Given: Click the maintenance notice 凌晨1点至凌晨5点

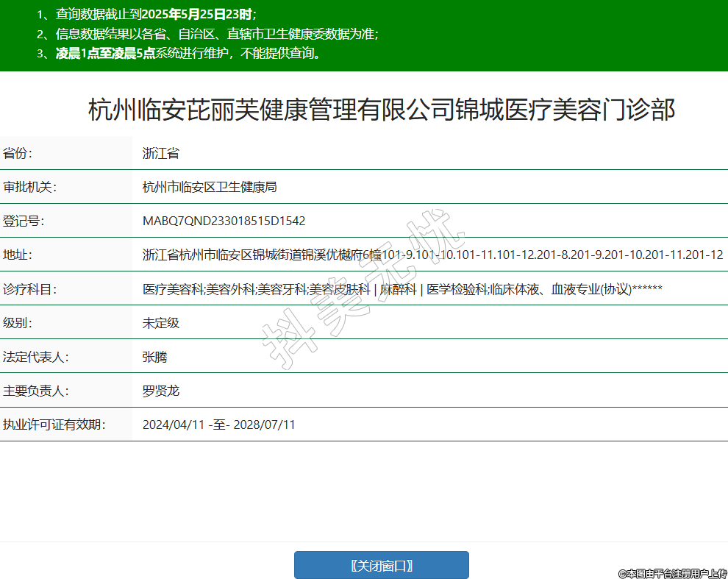Looking at the screenshot, I should [105, 53].
